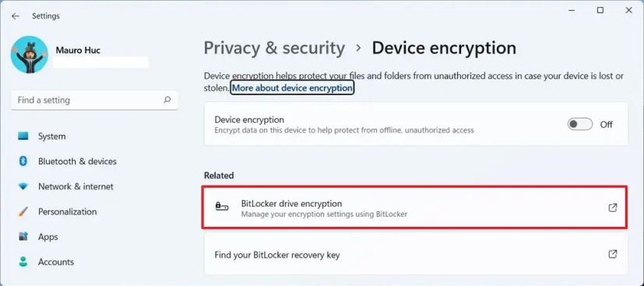Click the Find a setting search box

tap(95, 101)
